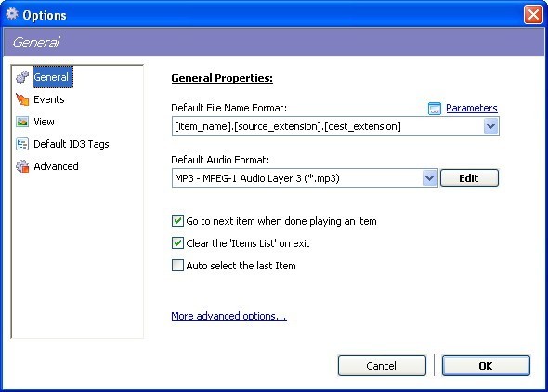Image resolution: width=548 pixels, height=392 pixels.
Task: Select the Events category label
Action: 49,99
